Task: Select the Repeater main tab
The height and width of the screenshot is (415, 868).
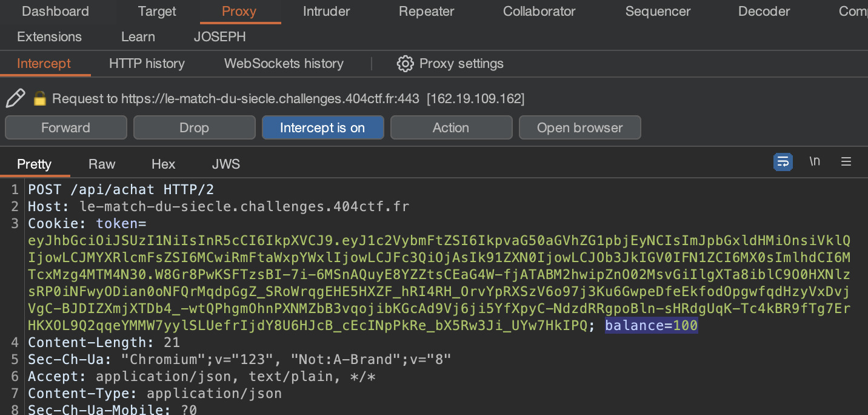Action: click(426, 12)
